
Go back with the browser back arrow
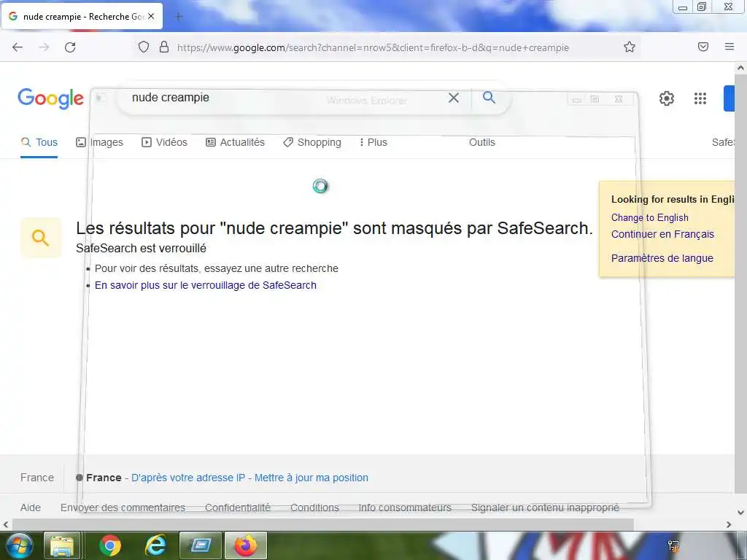(18, 47)
